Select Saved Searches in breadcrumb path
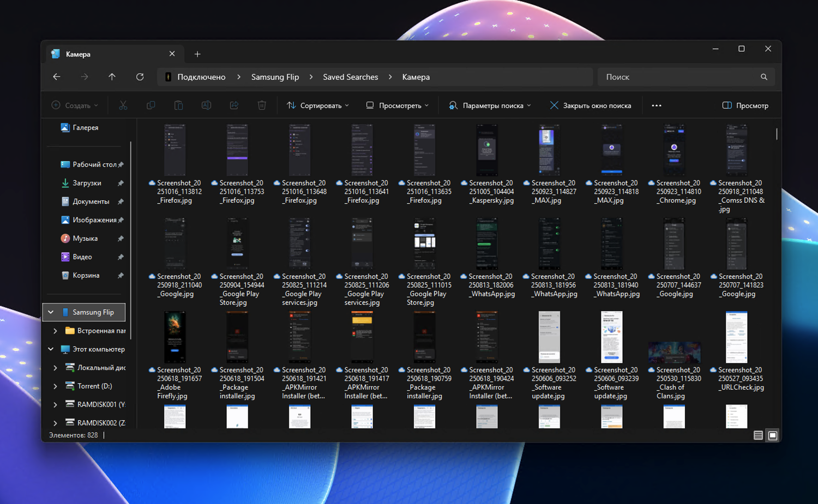 click(350, 77)
